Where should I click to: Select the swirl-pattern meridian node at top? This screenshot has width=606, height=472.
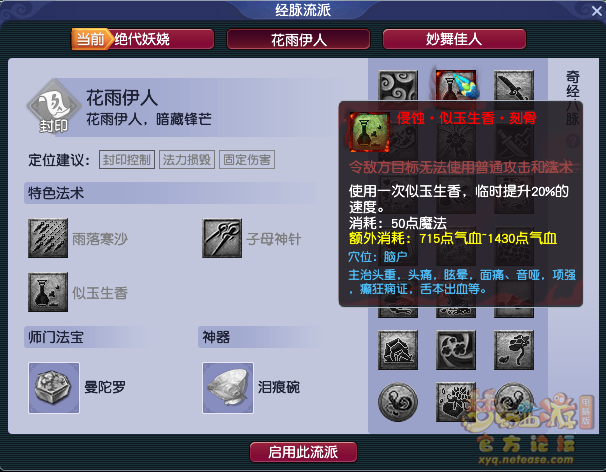coord(398,86)
